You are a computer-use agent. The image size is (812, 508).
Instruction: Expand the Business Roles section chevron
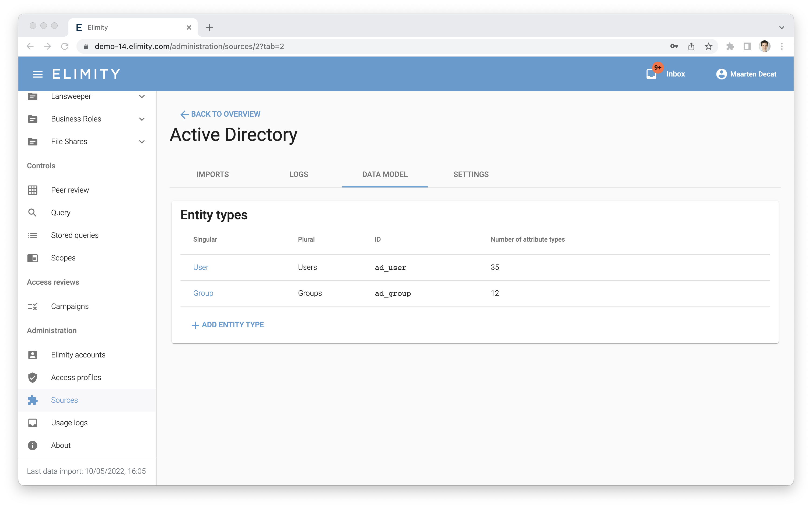tap(142, 119)
